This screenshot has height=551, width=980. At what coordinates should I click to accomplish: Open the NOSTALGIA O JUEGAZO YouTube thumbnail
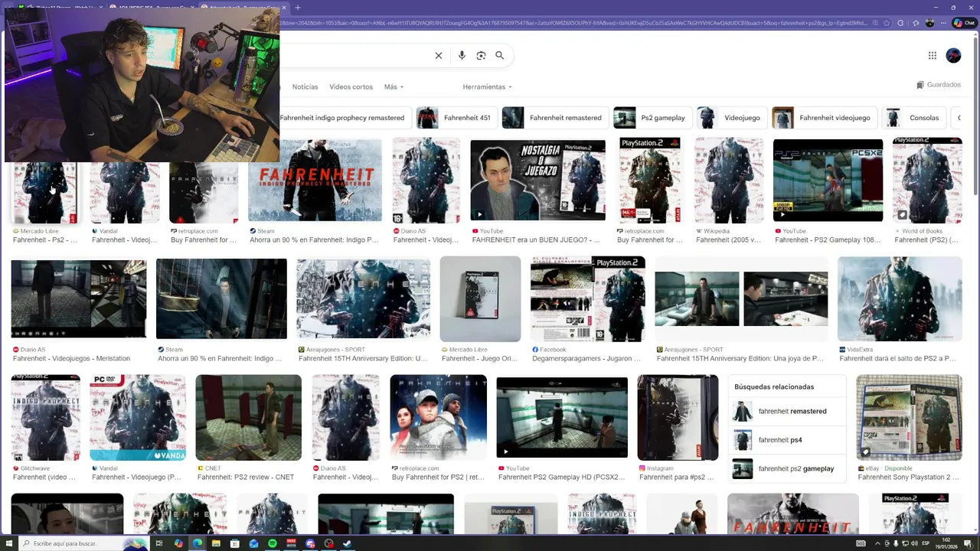point(537,181)
